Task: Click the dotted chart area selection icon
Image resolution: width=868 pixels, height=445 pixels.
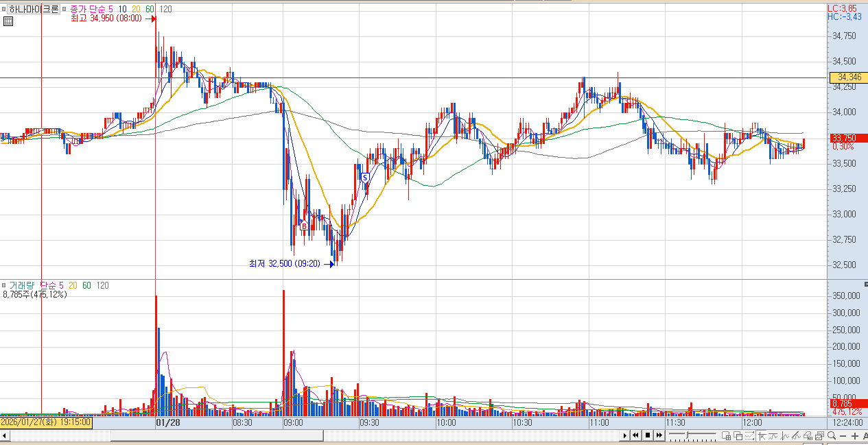Action: 749,435
